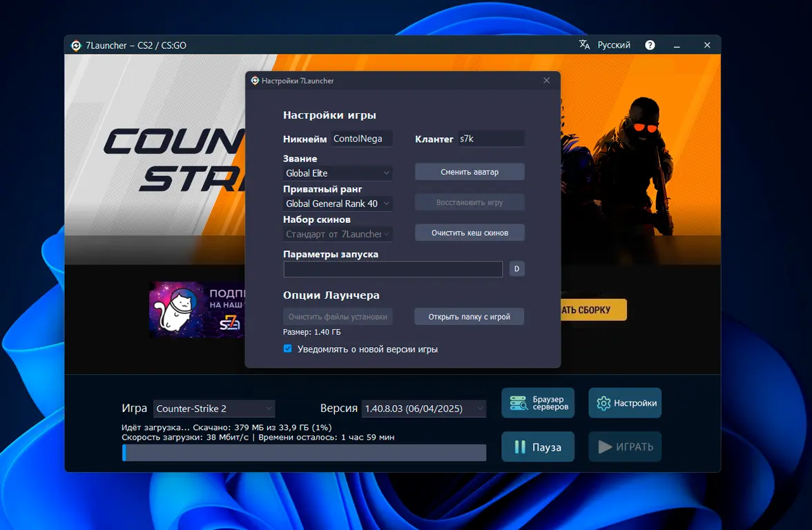Image resolution: width=812 pixels, height=530 pixels.
Task: Click the D default launch parameters button
Action: coord(516,269)
